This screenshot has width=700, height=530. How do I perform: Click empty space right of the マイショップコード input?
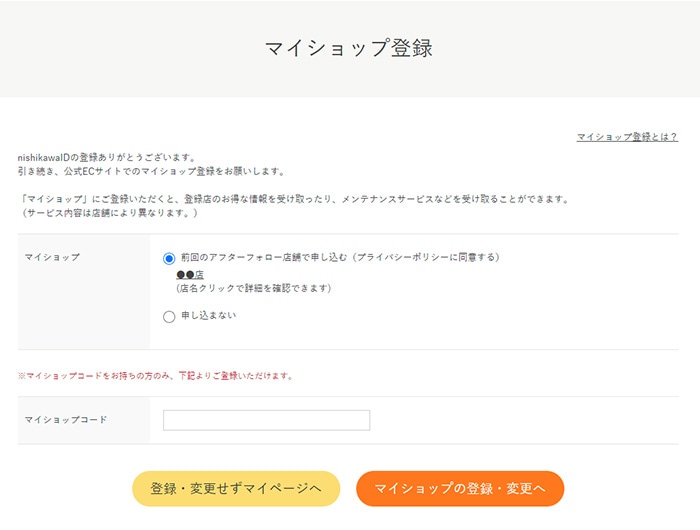pos(522,420)
